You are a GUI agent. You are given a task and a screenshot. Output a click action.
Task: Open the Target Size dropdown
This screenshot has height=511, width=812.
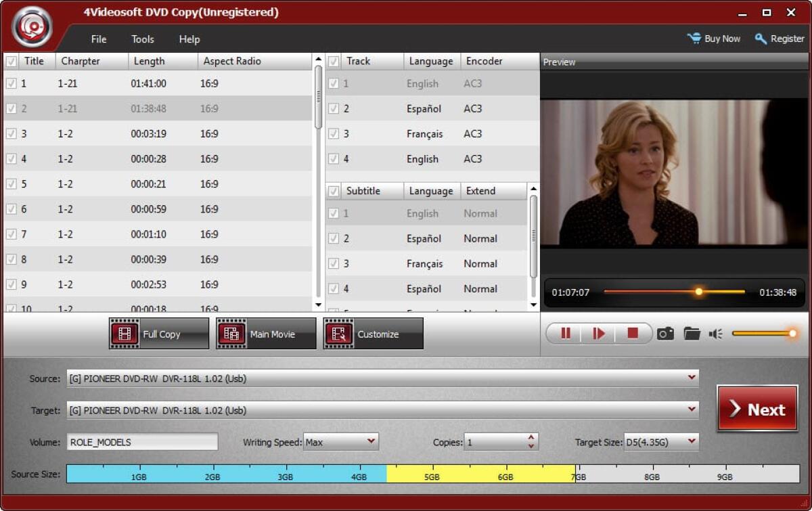(x=692, y=442)
